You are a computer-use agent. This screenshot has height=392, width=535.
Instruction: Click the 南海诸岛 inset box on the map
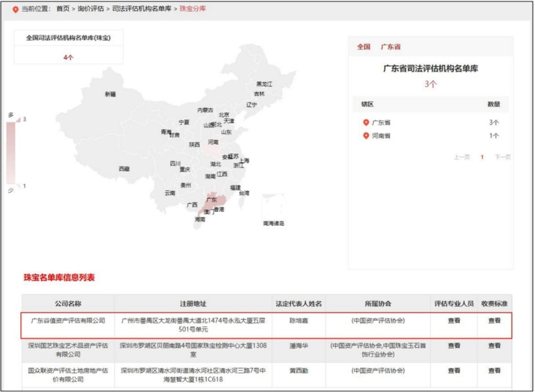[x=273, y=206]
